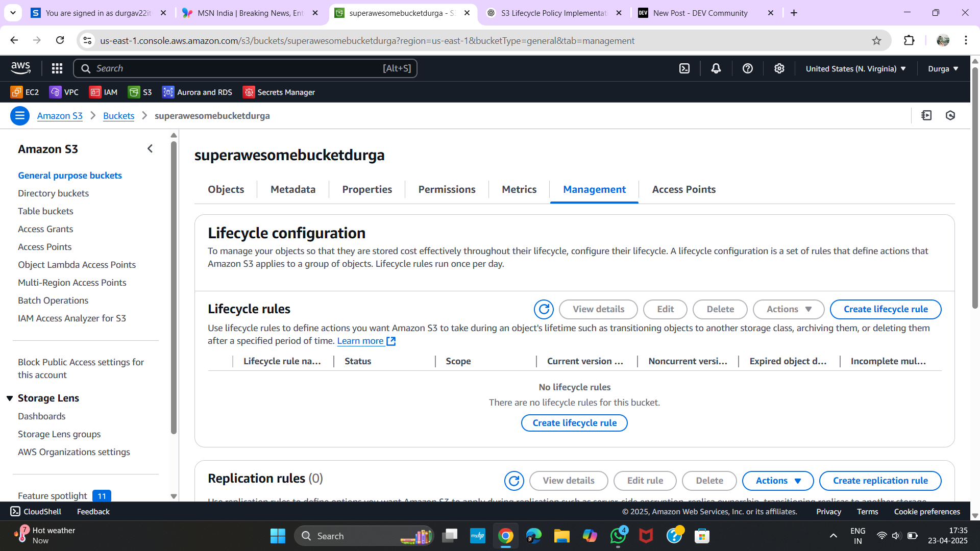Open CloudShell from the top navigation bar
Viewport: 980px width, 551px height.
pyautogui.click(x=684, y=68)
